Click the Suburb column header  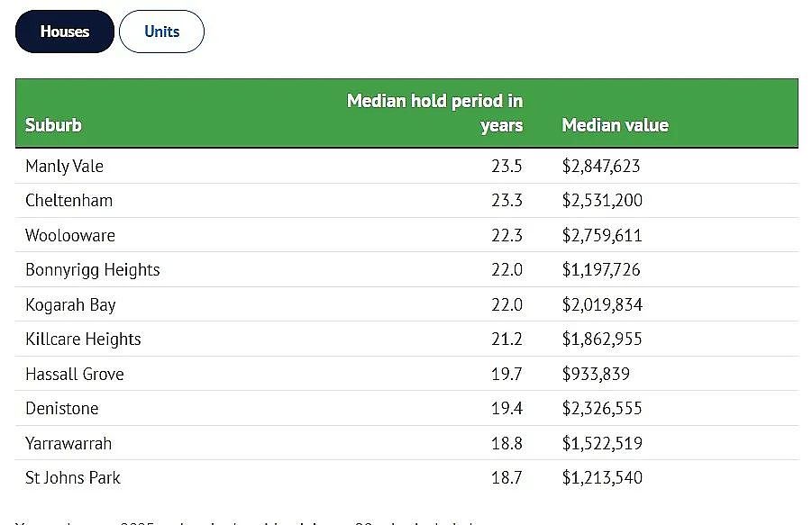coord(53,125)
